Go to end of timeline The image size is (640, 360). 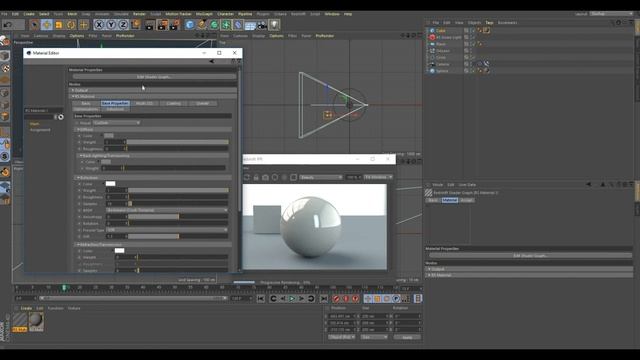324,299
